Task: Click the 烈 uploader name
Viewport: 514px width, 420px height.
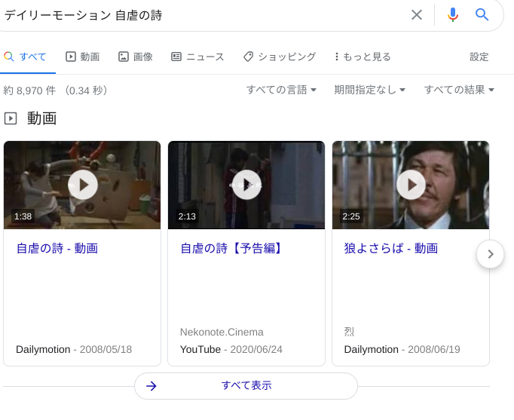Action: coord(349,332)
